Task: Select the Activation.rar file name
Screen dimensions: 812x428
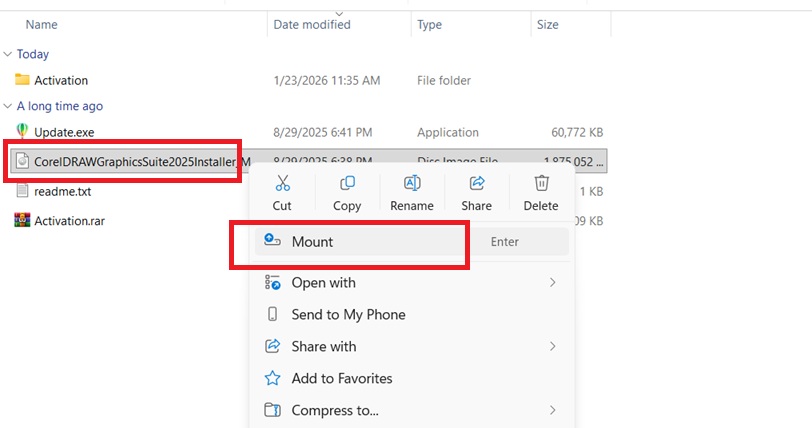Action: click(x=69, y=221)
